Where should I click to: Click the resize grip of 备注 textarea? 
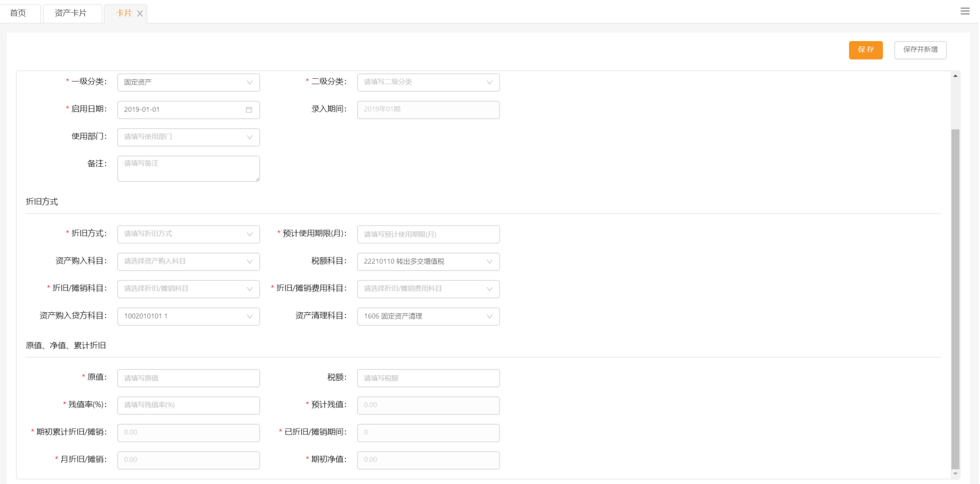coord(257,179)
